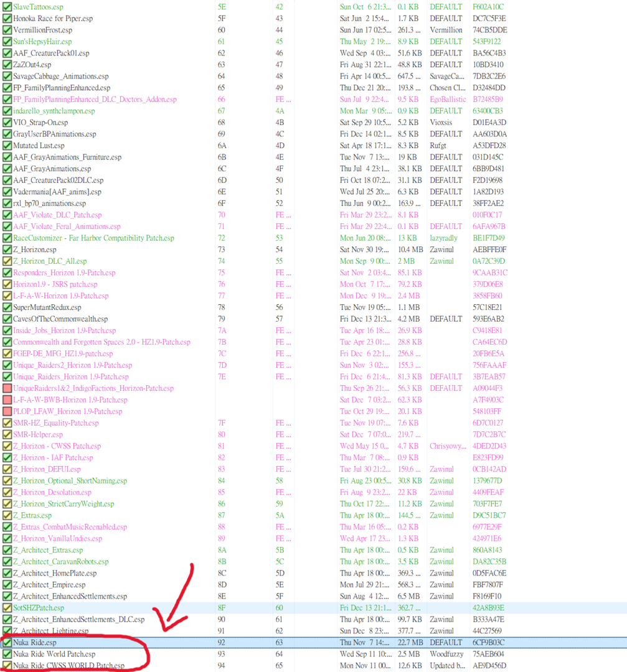This screenshot has height=672, width=627.
Task: Select AAF_GrayAnimations_Furniture.esp in the list
Action: click(67, 157)
